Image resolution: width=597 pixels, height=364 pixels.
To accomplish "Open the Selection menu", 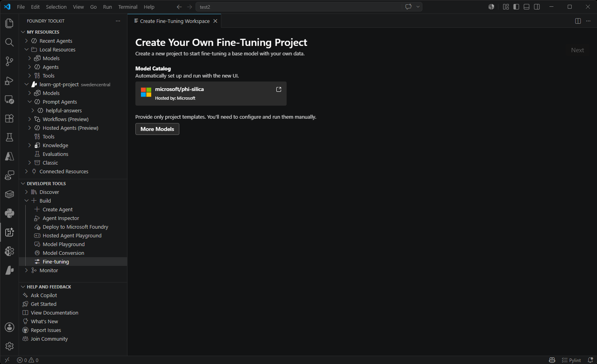I will 56,7.
